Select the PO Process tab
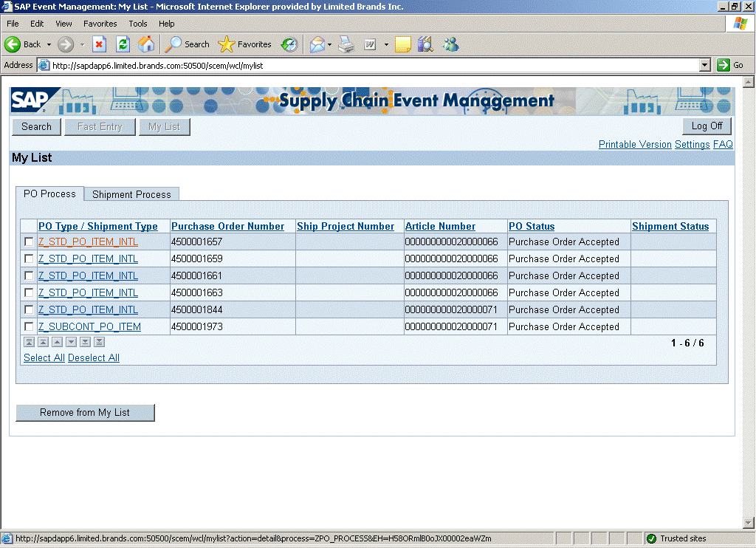 tap(49, 194)
